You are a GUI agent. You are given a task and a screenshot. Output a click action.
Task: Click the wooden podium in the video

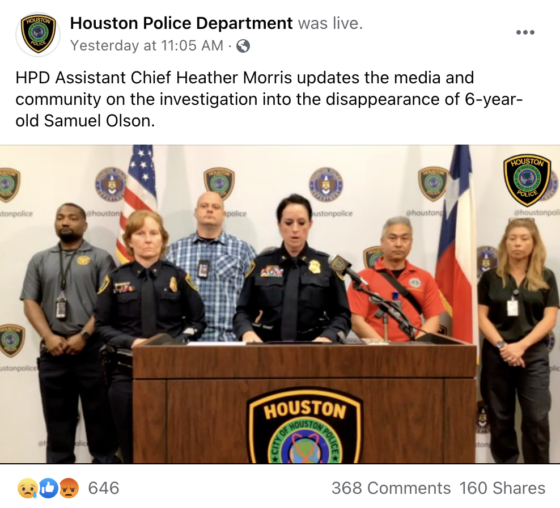tap(304, 402)
